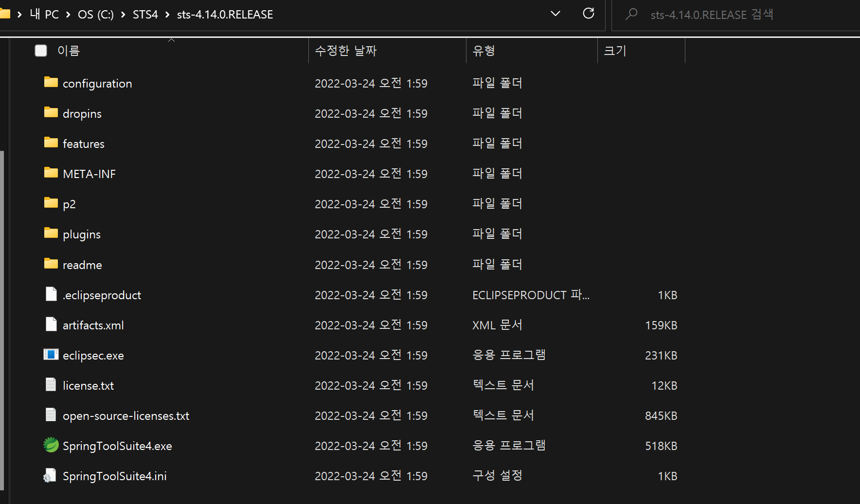Go to 내 PC in breadcrumb

[44, 14]
